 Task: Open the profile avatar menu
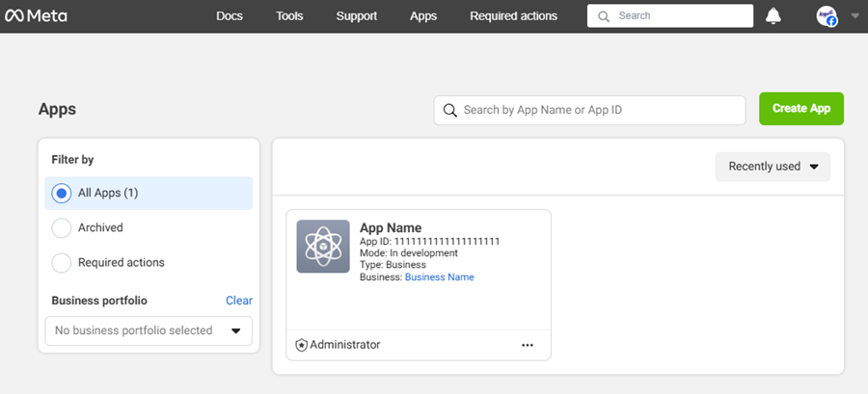coord(827,16)
